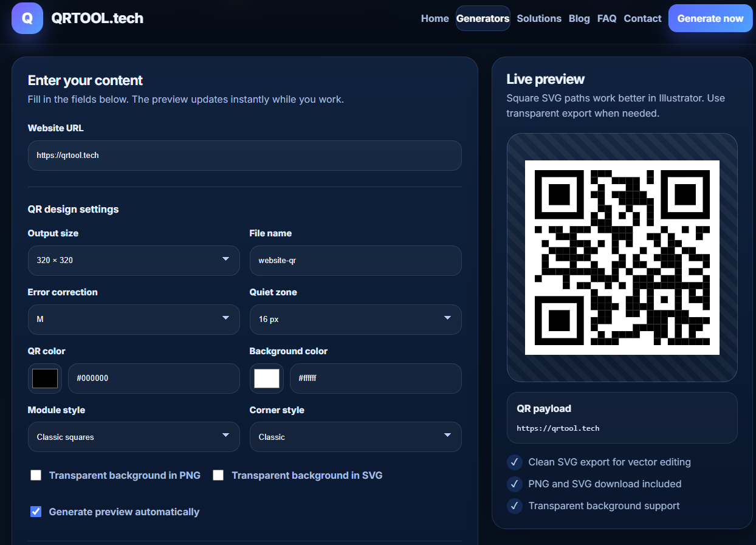This screenshot has width=756, height=545.
Task: Click the checkmark icon beside Transparent background support
Action: pyautogui.click(x=515, y=506)
